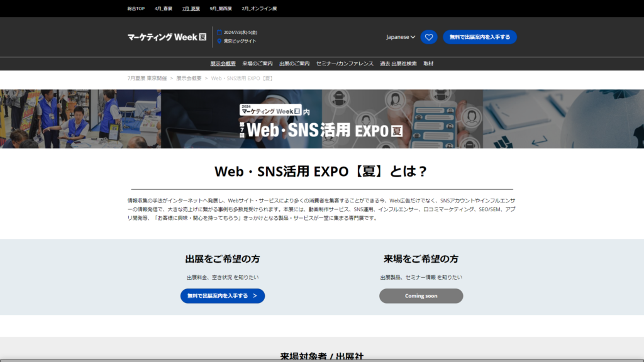Open the 過去 出展社検索 menu

tap(398, 63)
